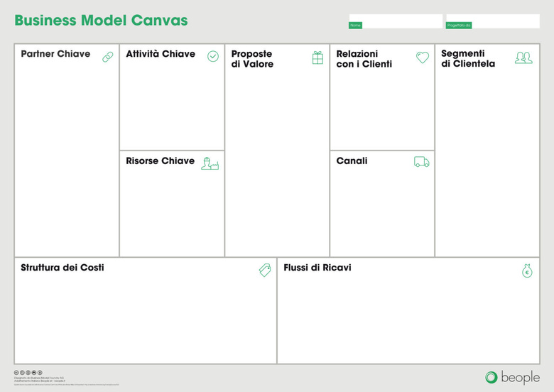Click the checkmark icon in Attività Chiave
Screen dimensions: 554x392
pyautogui.click(x=213, y=56)
